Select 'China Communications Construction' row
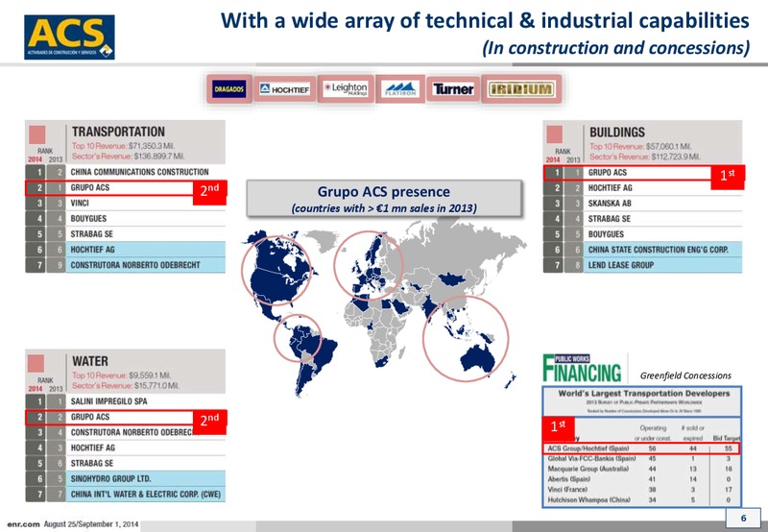 pyautogui.click(x=126, y=172)
